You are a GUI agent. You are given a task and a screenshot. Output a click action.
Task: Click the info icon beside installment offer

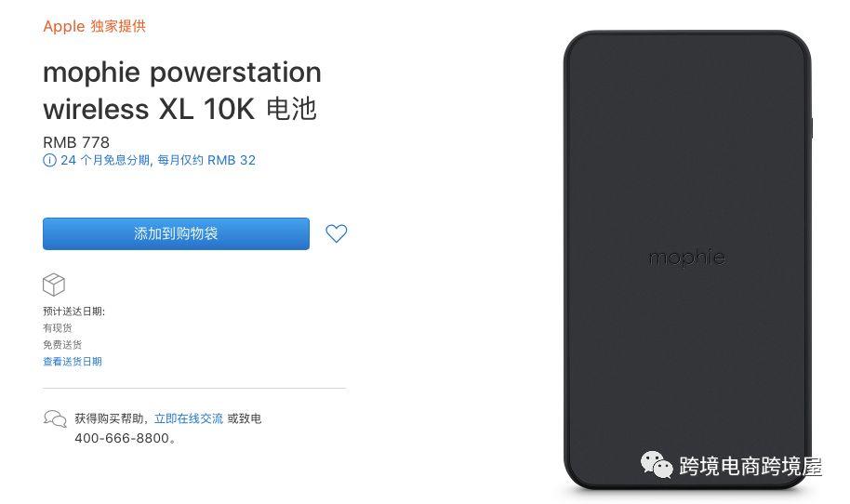(x=49, y=161)
